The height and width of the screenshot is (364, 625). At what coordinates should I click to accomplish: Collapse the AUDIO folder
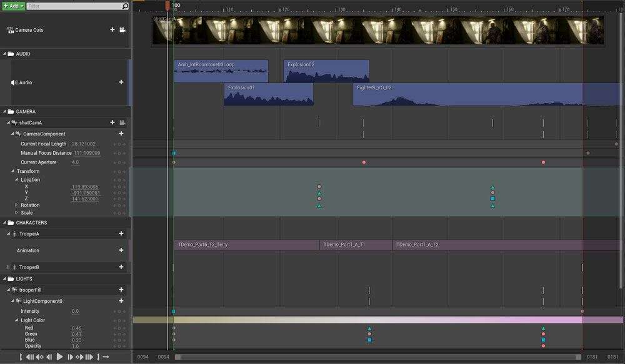[x=4, y=54]
